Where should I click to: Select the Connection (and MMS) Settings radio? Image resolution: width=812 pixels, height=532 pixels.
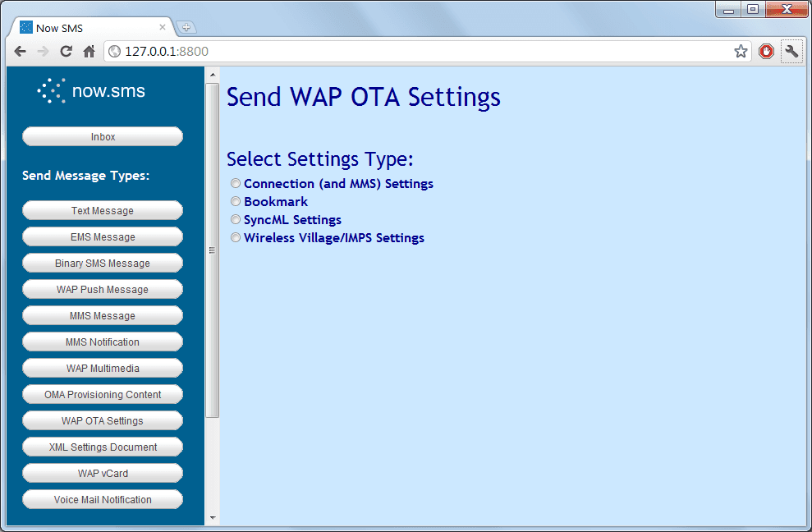point(236,183)
